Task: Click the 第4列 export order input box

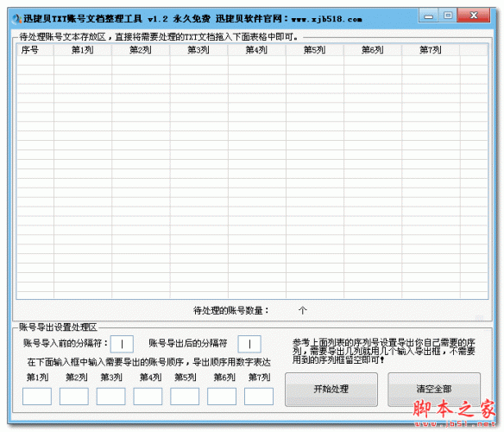Action: click(148, 397)
